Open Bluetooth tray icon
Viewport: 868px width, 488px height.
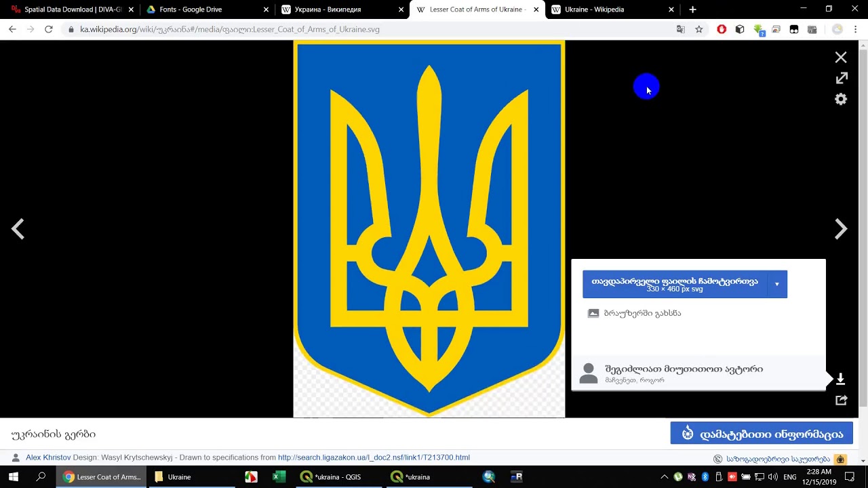tap(705, 476)
